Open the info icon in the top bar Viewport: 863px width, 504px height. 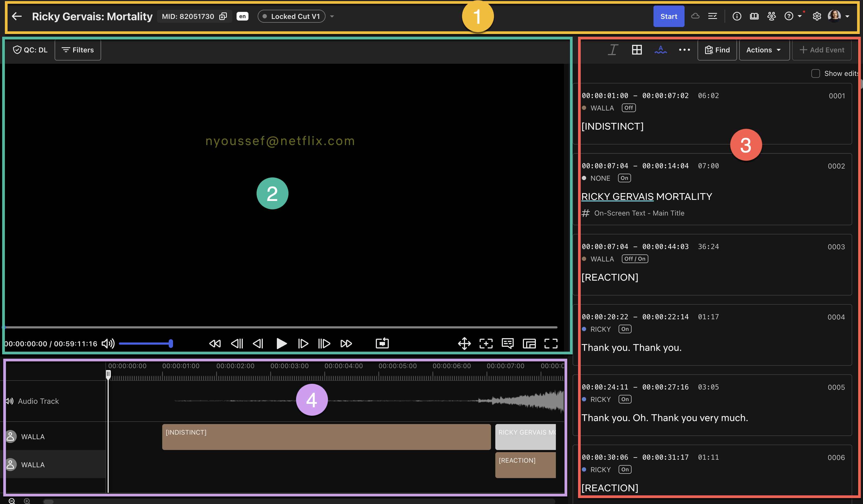point(737,16)
